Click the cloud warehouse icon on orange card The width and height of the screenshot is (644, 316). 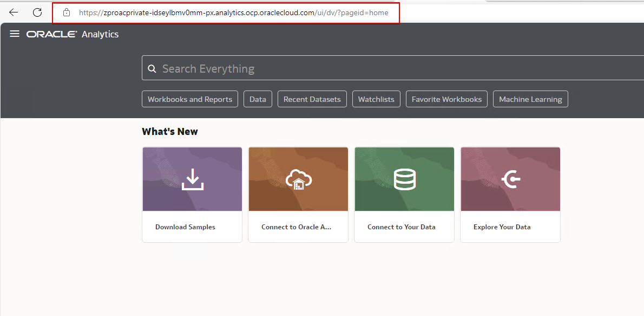tap(299, 179)
